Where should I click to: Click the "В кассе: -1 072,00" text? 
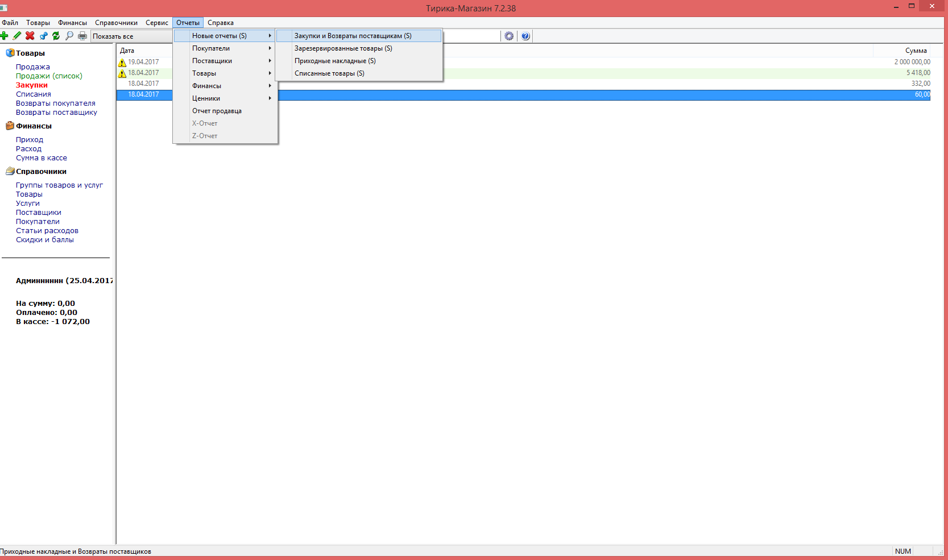(x=53, y=322)
